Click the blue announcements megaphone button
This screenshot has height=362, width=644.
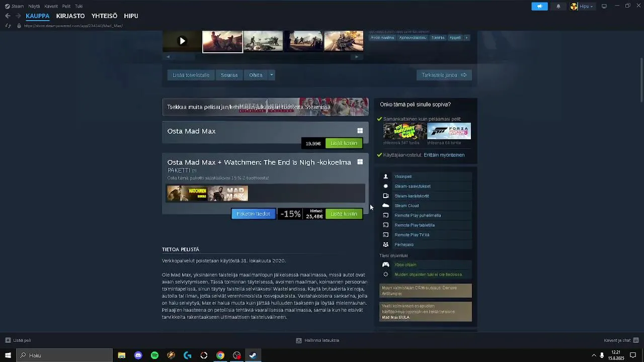point(539,7)
